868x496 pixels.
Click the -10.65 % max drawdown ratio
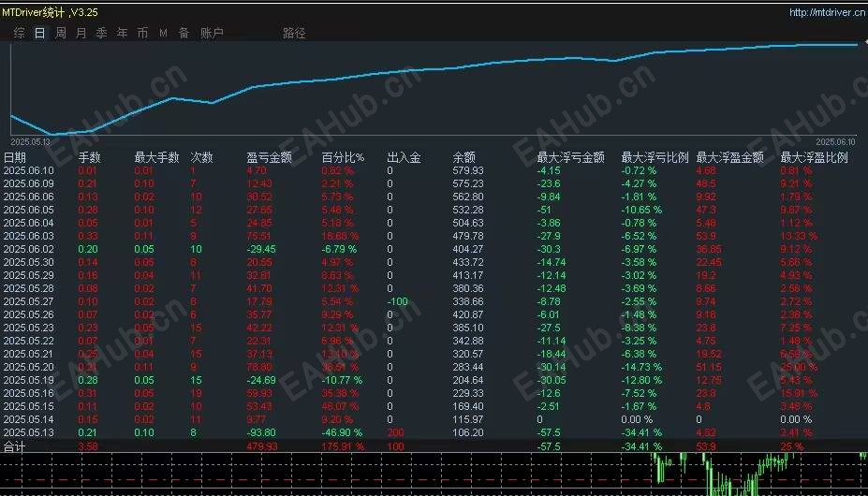641,210
